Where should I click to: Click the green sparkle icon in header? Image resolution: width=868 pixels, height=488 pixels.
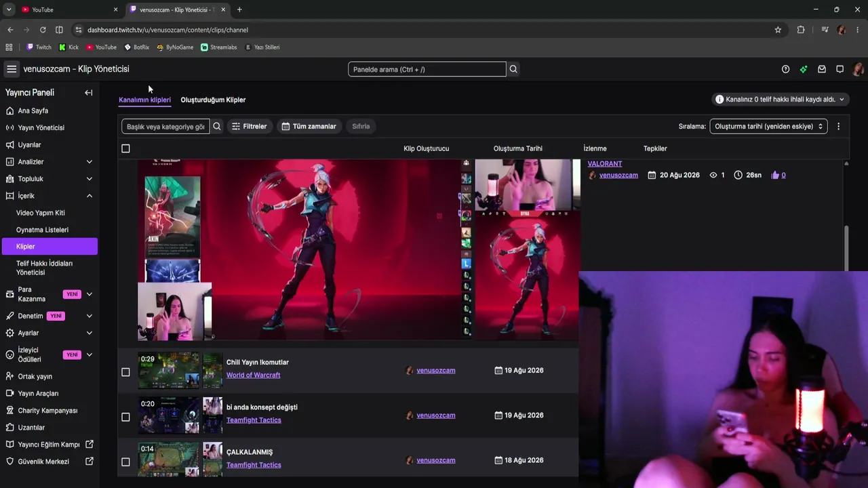[804, 69]
